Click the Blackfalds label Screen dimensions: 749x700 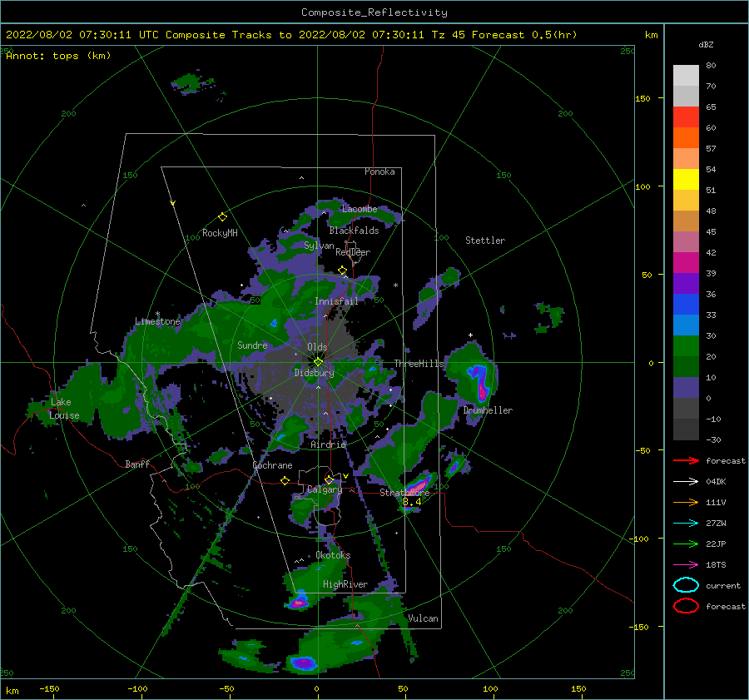tap(354, 231)
